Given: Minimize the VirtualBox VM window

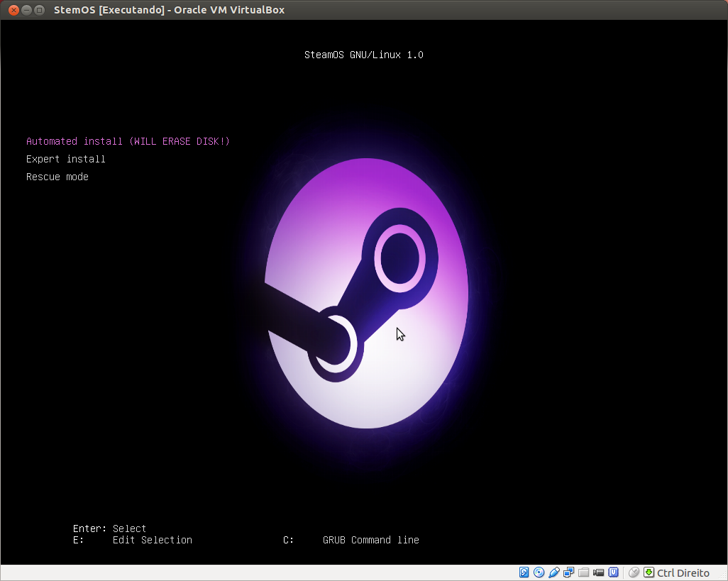Looking at the screenshot, I should [26, 10].
